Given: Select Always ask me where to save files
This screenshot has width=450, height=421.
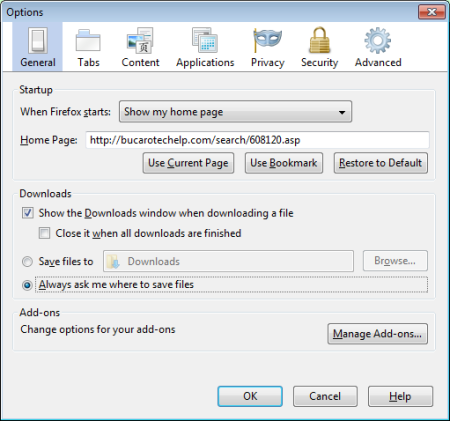Looking at the screenshot, I should tap(27, 285).
